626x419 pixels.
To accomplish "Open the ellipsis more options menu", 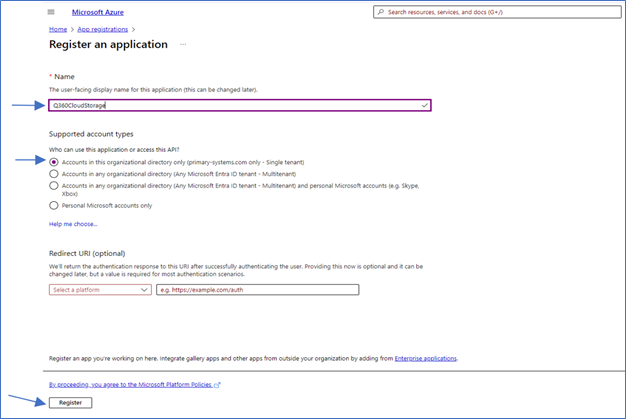I will (182, 45).
